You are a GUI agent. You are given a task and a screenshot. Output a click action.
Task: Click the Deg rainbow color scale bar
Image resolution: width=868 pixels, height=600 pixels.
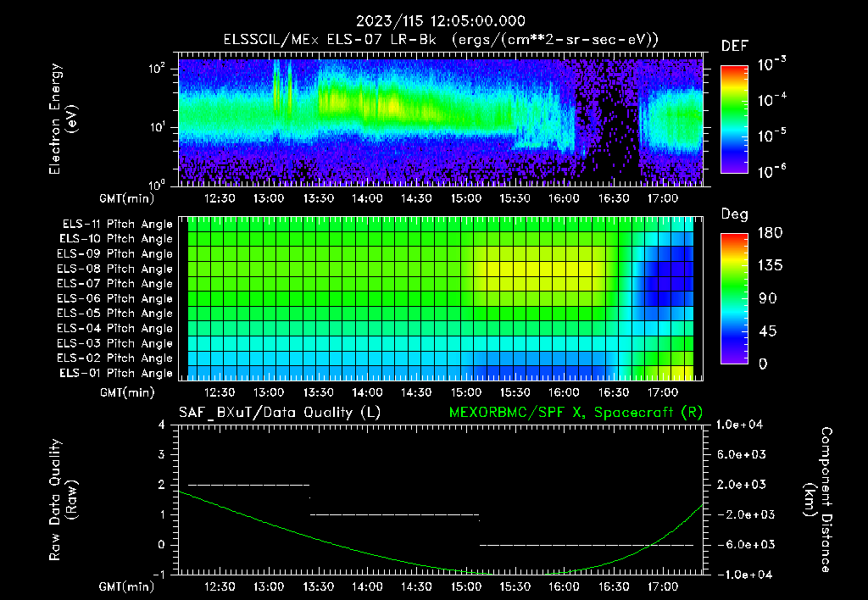(734, 299)
